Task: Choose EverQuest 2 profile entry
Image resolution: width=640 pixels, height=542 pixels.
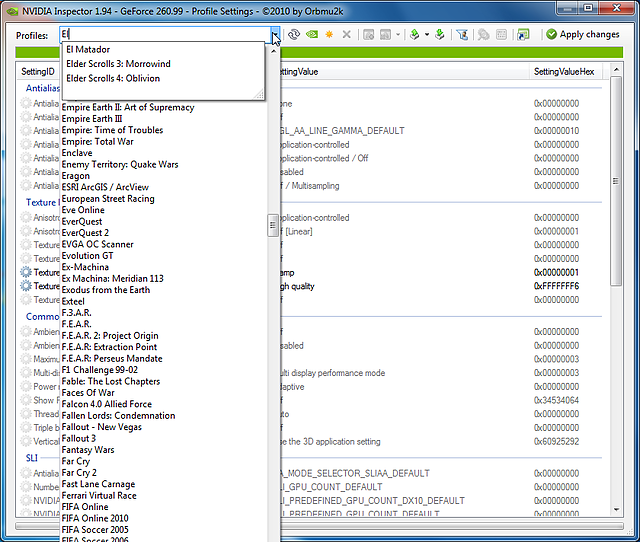Action: [x=85, y=233]
